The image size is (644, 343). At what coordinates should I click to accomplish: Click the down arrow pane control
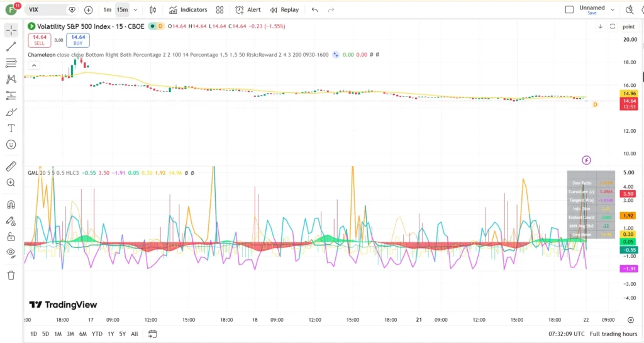[x=600, y=26]
